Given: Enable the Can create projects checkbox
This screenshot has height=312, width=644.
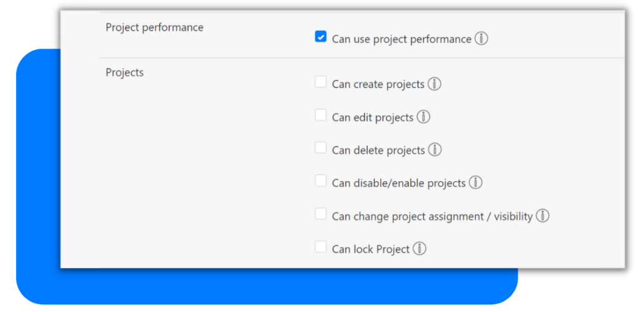Looking at the screenshot, I should pos(321,83).
